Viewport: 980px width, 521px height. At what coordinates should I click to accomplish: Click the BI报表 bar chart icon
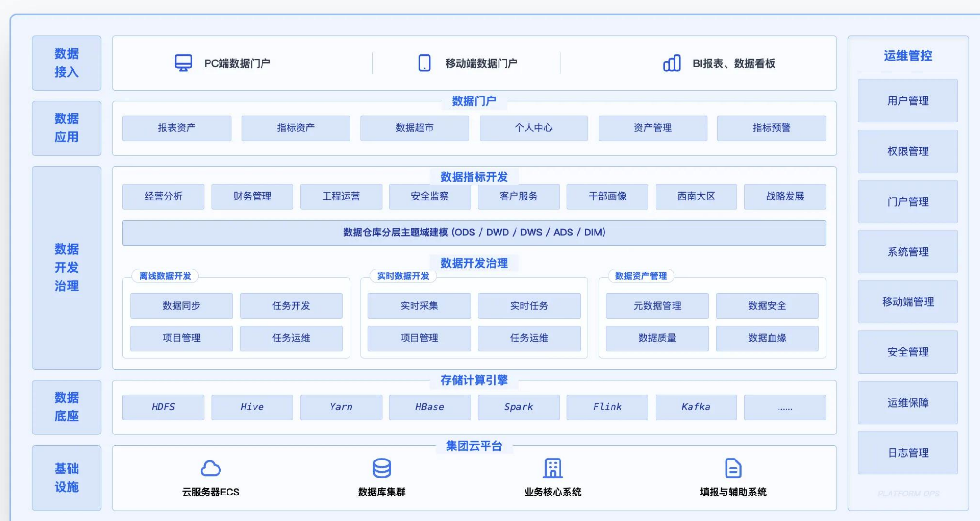click(672, 63)
